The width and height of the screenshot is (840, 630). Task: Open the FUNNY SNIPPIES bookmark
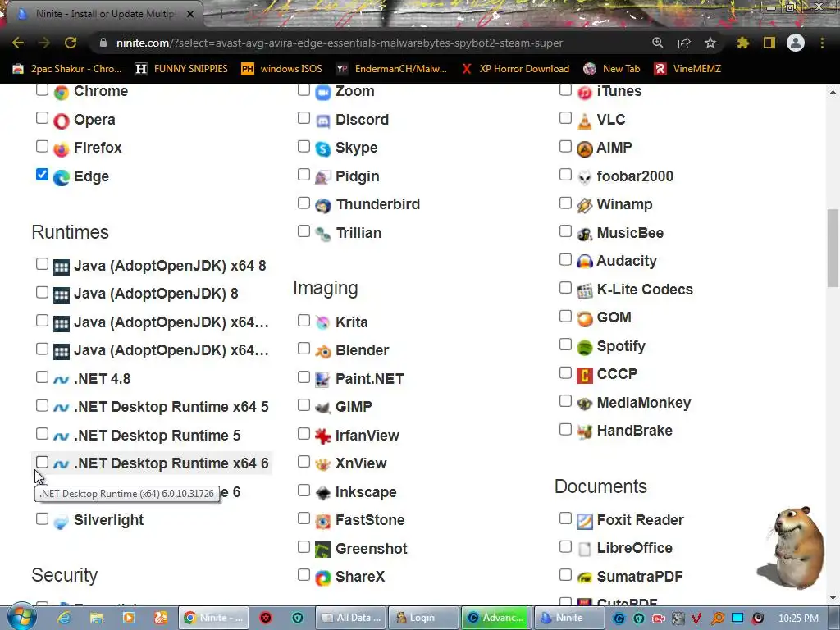tap(181, 69)
